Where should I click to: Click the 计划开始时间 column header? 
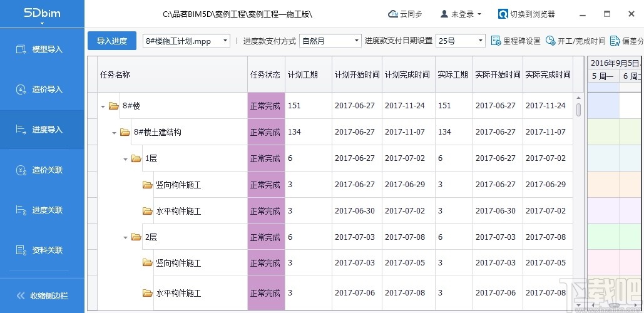coord(357,74)
